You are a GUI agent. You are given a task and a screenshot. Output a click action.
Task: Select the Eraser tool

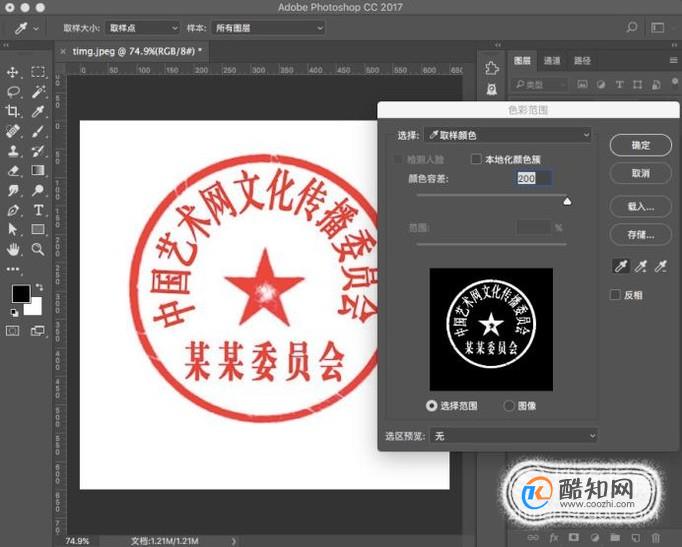13,170
